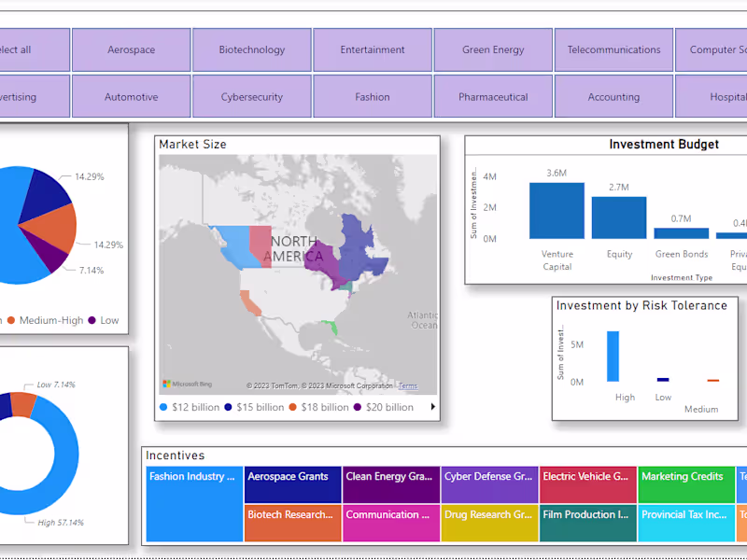Select the High risk tolerance bar
Screen dimensions: 747x560
613,357
